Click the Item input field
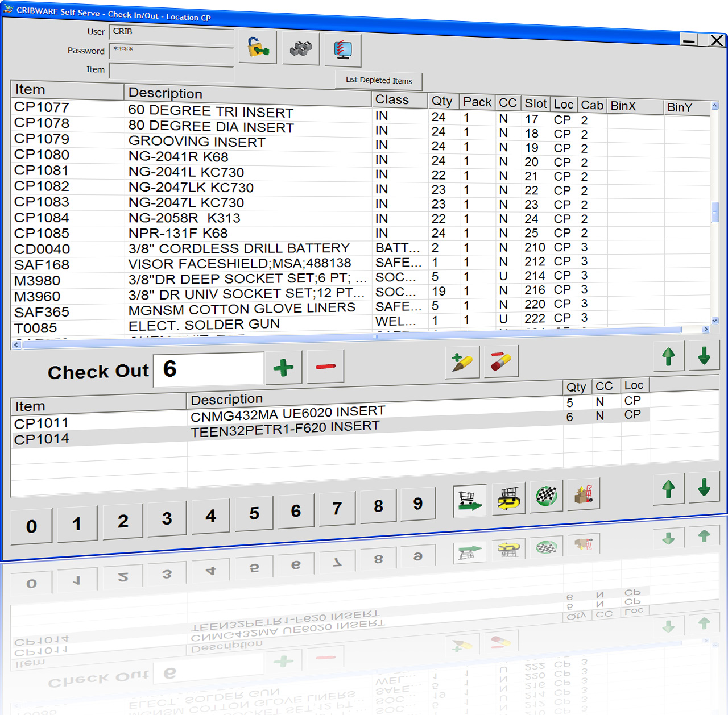 pyautogui.click(x=171, y=72)
